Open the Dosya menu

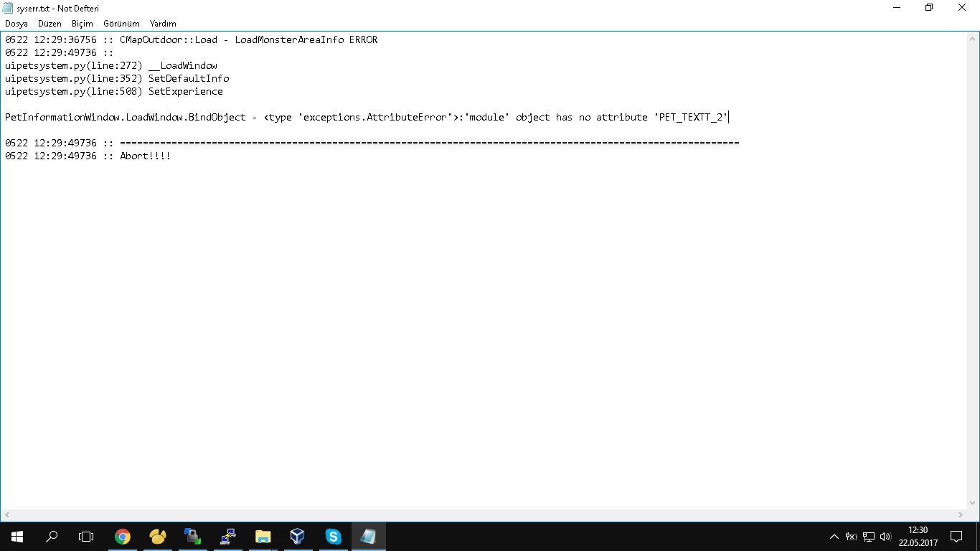[x=17, y=24]
